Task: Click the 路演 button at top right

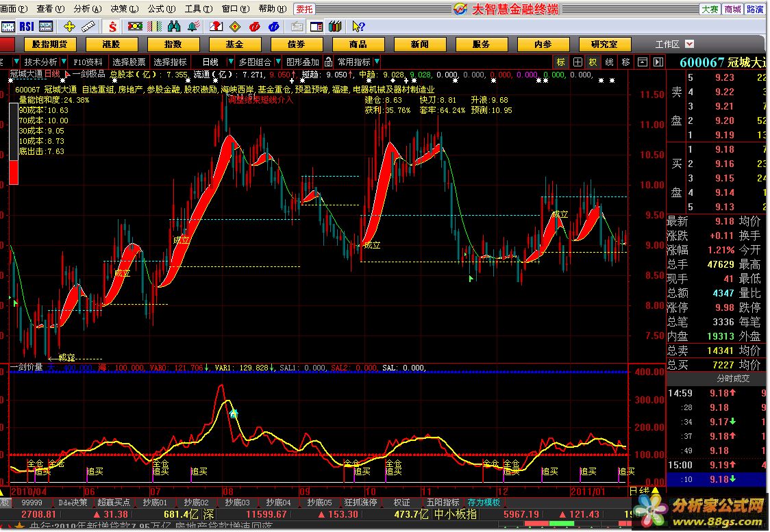Action: (755, 9)
